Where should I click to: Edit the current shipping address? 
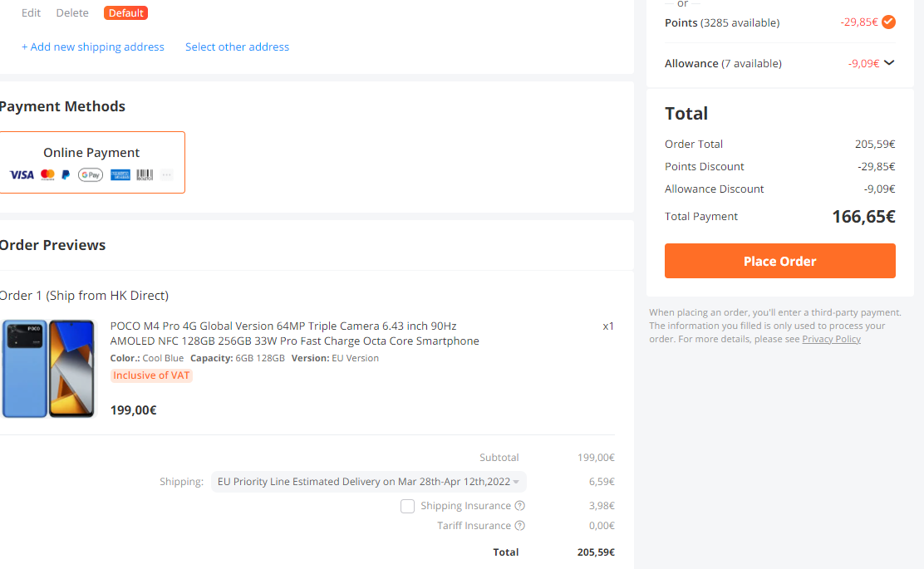coord(32,13)
